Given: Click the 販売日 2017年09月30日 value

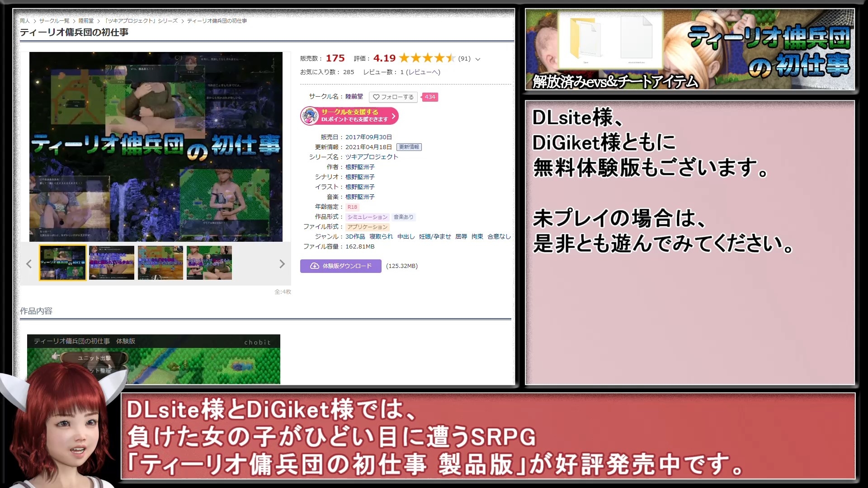Looking at the screenshot, I should pos(368,137).
